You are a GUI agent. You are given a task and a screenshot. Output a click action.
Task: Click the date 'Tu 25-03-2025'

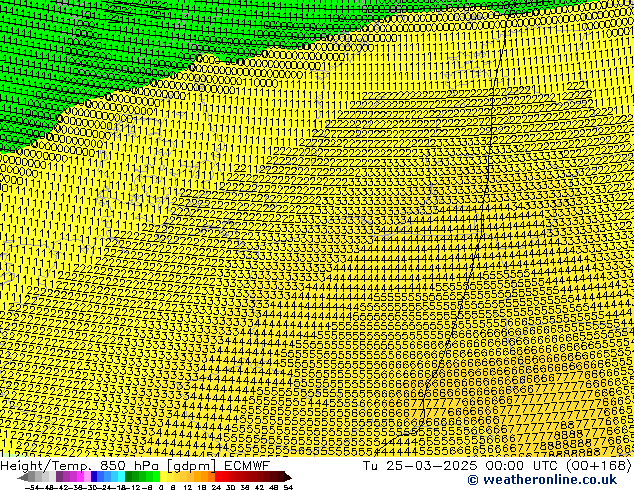coord(421,465)
